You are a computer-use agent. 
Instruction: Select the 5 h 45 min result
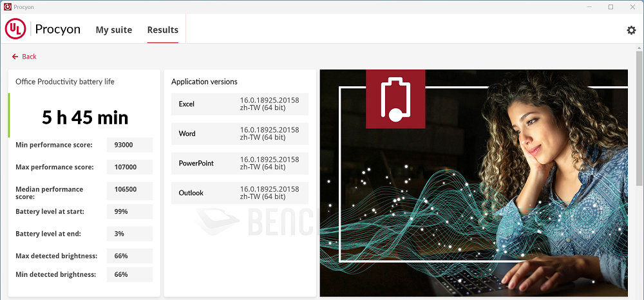tap(85, 118)
